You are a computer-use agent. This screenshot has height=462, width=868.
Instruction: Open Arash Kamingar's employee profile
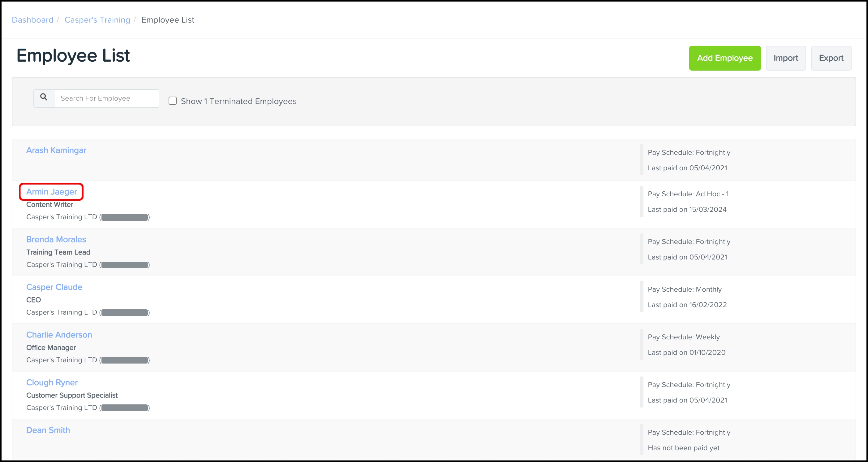[x=56, y=150]
